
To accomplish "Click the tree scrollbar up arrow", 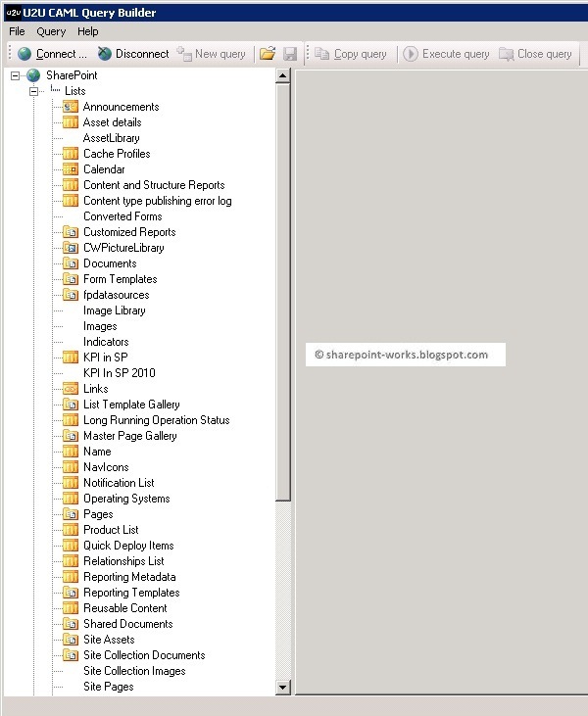I will (283, 75).
